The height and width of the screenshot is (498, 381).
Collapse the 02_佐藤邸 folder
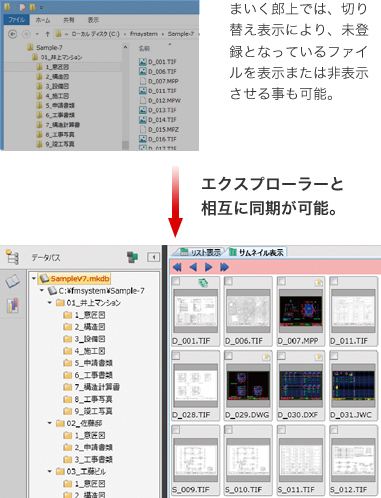[50, 423]
